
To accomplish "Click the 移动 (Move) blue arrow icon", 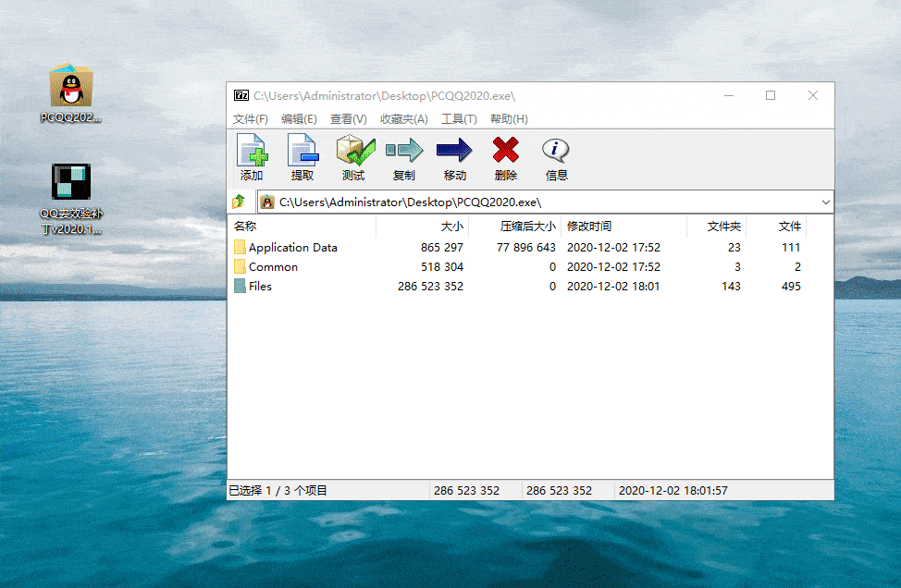I will tap(454, 151).
